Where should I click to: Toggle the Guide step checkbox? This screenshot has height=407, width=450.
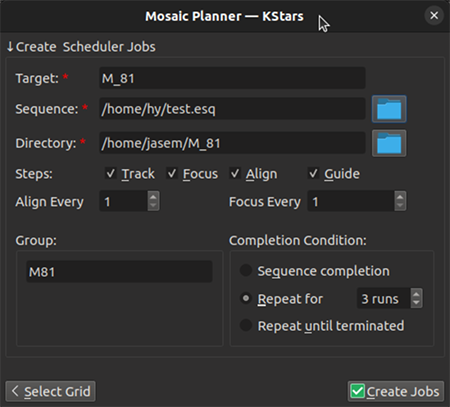313,173
